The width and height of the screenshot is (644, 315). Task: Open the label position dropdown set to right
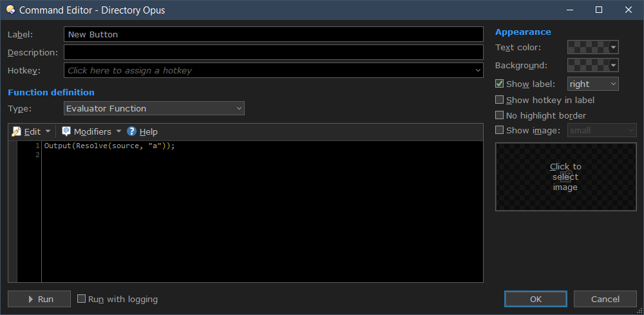click(x=592, y=84)
